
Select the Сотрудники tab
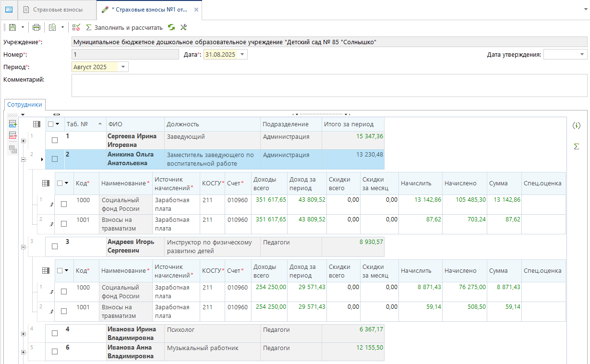[x=24, y=105]
